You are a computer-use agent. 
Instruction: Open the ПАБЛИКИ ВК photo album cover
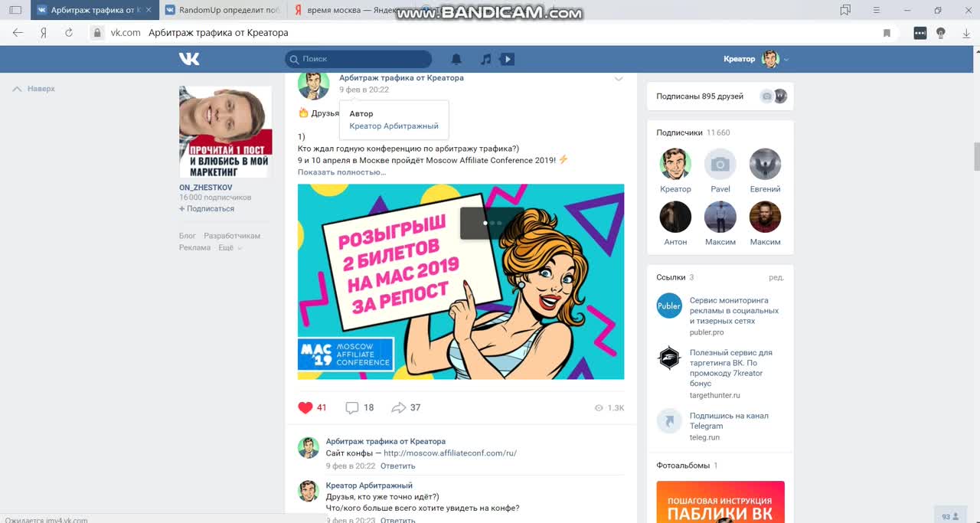[720, 502]
